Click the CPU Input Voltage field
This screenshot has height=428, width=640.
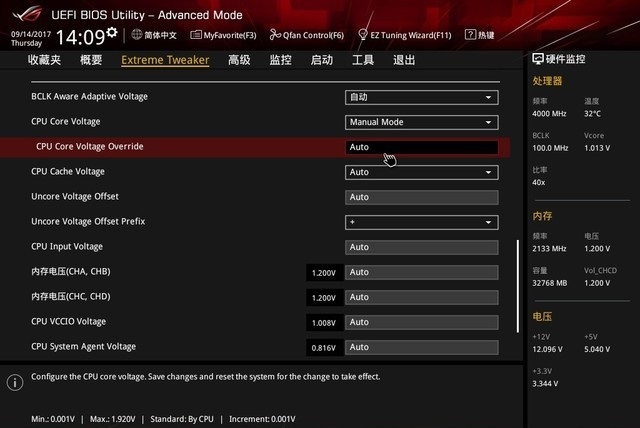pyautogui.click(x=421, y=247)
